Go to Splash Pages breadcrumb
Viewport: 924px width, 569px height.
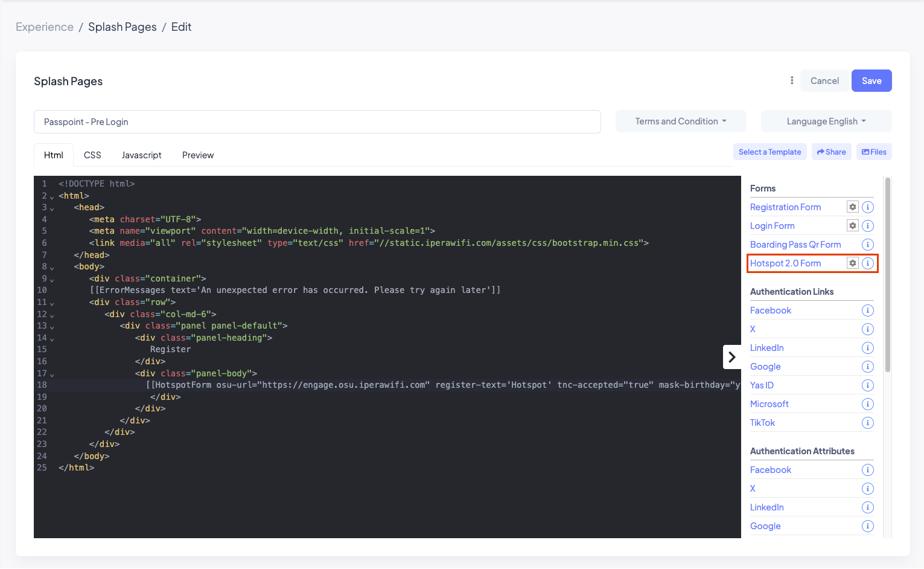point(123,27)
